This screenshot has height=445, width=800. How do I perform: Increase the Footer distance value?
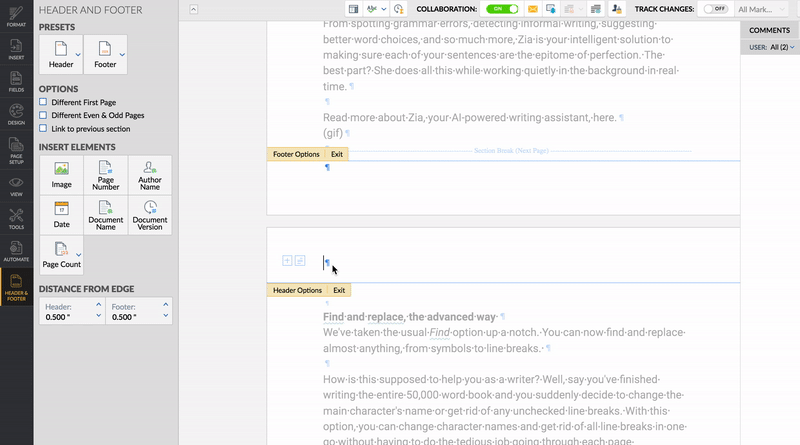coord(165,304)
